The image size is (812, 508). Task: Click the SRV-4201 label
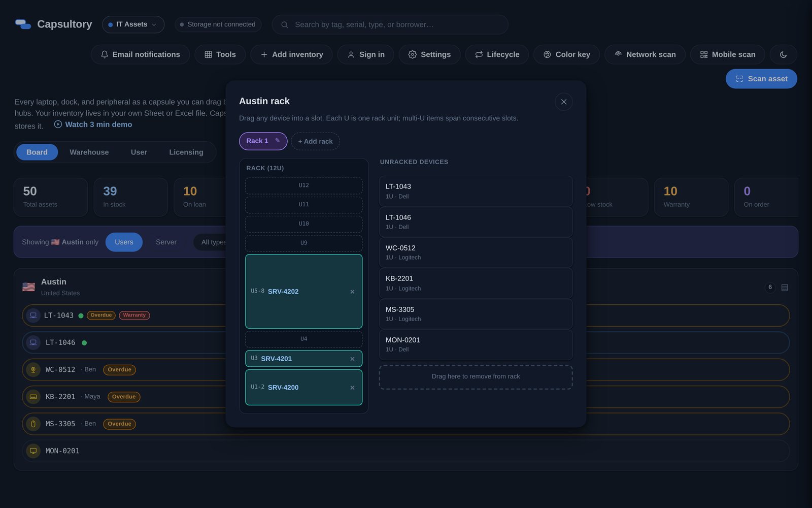pyautogui.click(x=276, y=359)
